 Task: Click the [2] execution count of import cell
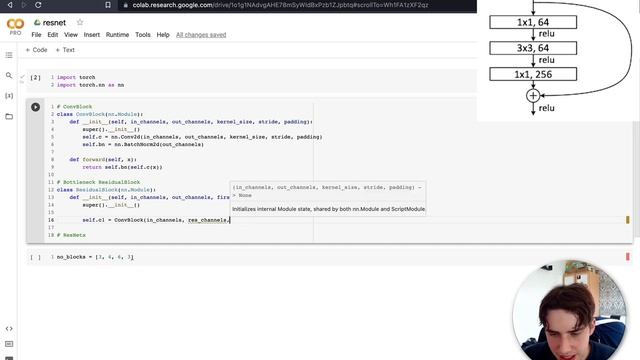click(x=36, y=78)
